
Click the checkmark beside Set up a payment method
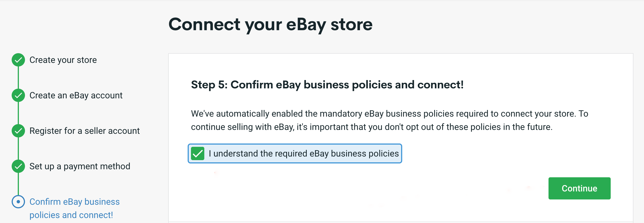tap(18, 166)
